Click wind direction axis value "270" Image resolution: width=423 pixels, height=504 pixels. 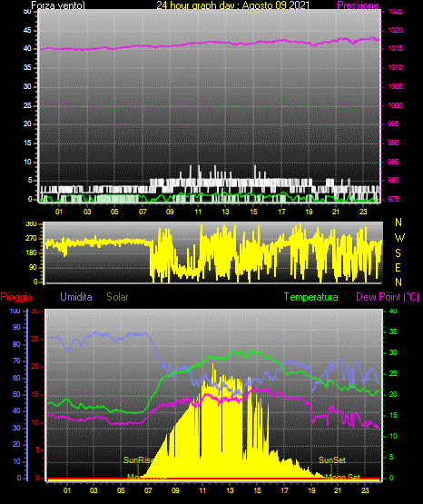coord(31,239)
